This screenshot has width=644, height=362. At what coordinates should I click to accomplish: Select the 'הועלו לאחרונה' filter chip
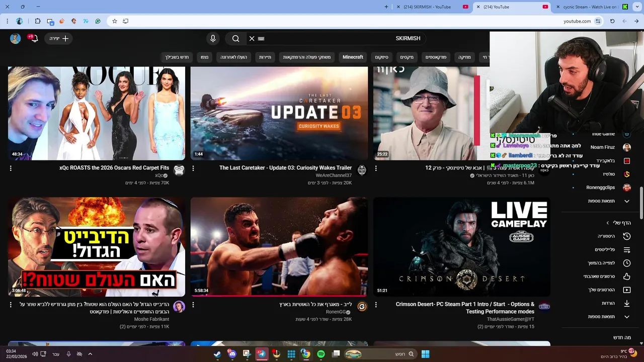point(233,57)
